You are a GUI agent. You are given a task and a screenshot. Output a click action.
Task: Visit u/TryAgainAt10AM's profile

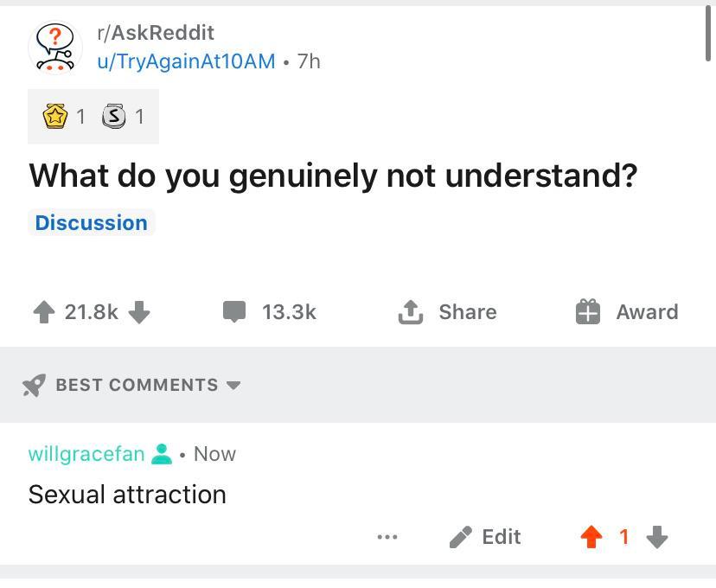[x=187, y=61]
